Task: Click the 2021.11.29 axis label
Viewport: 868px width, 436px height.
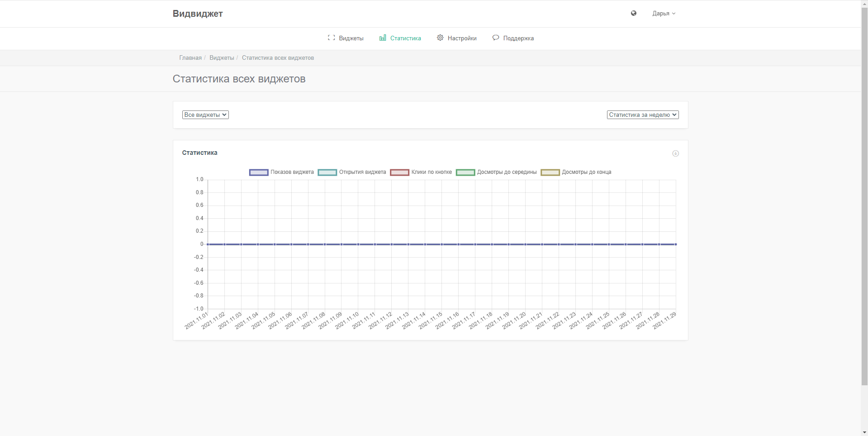Action: pos(664,320)
